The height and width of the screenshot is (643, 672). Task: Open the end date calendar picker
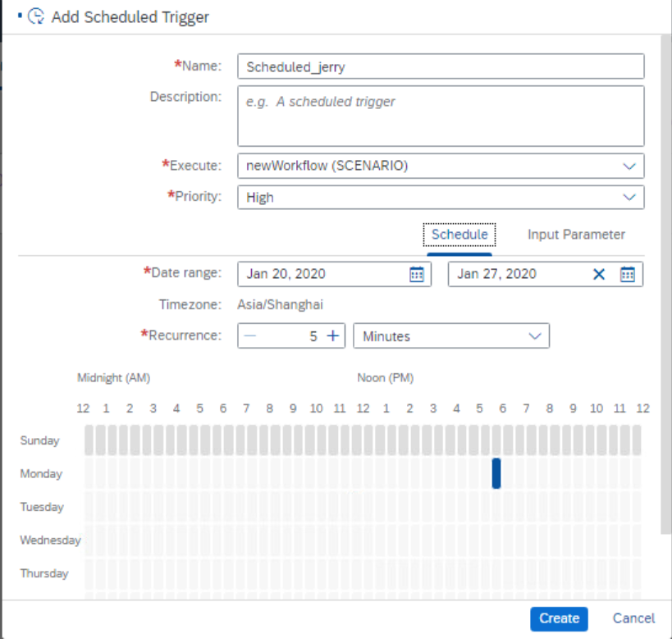(x=628, y=275)
